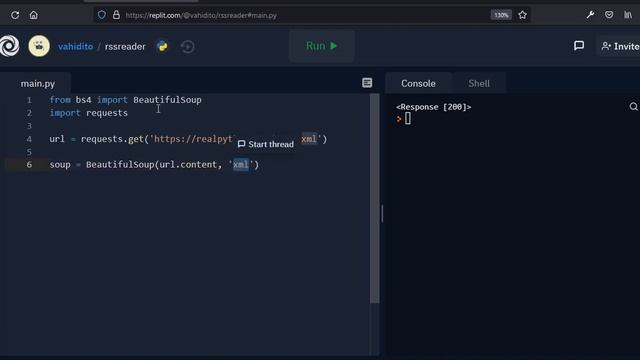Viewport: 640px width, 360px height.
Task: Click 'requests.get' call on line 4
Action: tap(112, 139)
